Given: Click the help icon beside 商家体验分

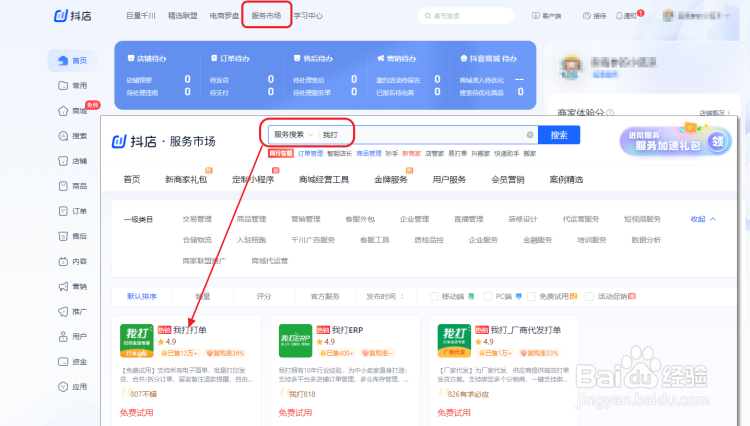Looking at the screenshot, I should pyautogui.click(x=610, y=113).
